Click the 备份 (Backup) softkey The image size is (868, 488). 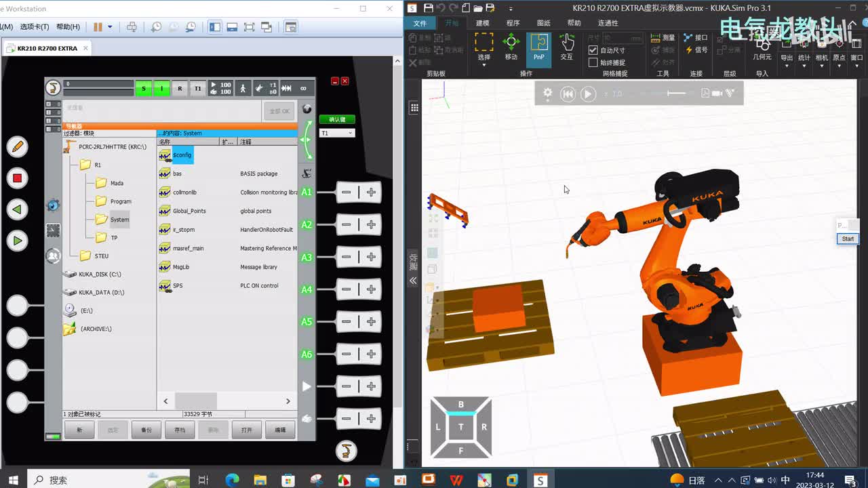pyautogui.click(x=146, y=430)
